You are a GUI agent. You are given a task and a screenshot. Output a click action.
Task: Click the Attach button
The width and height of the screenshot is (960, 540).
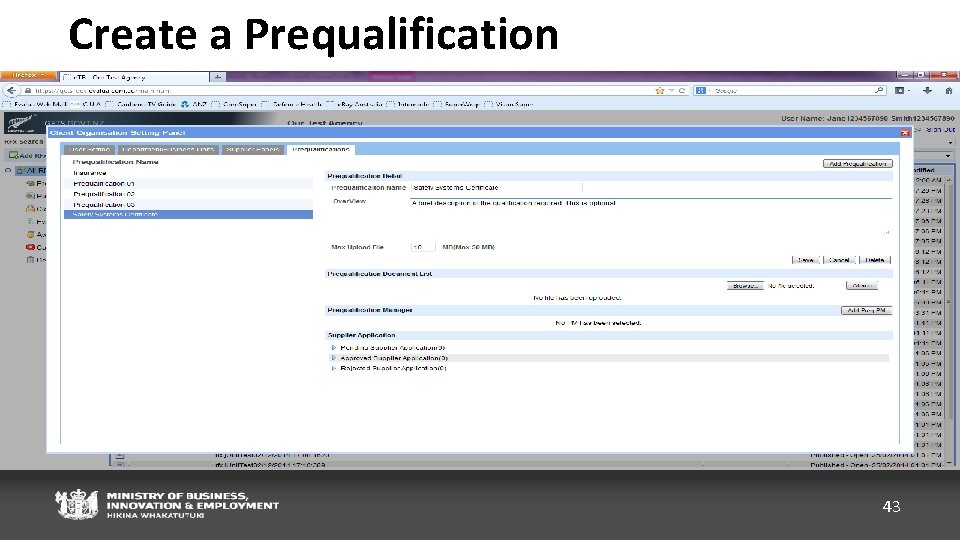[x=861, y=286]
